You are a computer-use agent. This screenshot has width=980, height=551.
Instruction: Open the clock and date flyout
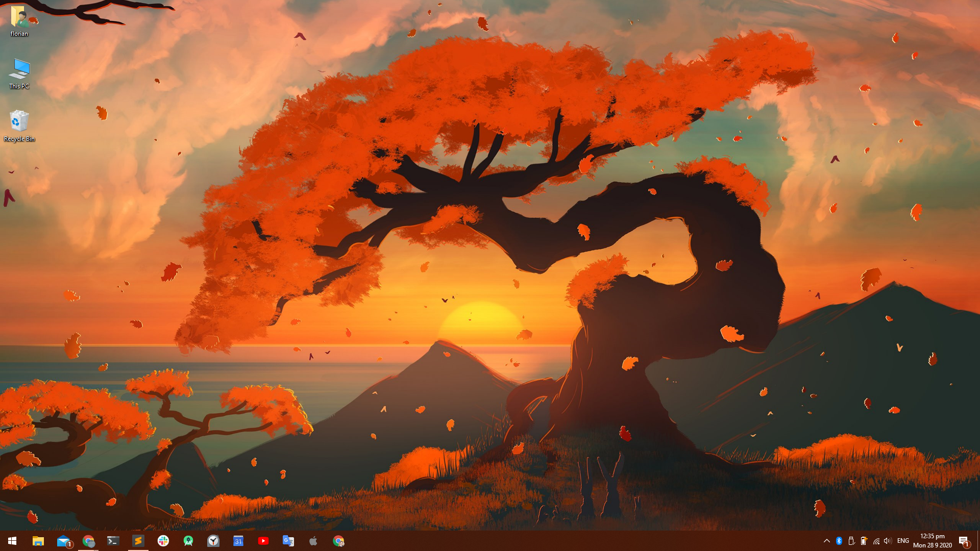pos(932,541)
